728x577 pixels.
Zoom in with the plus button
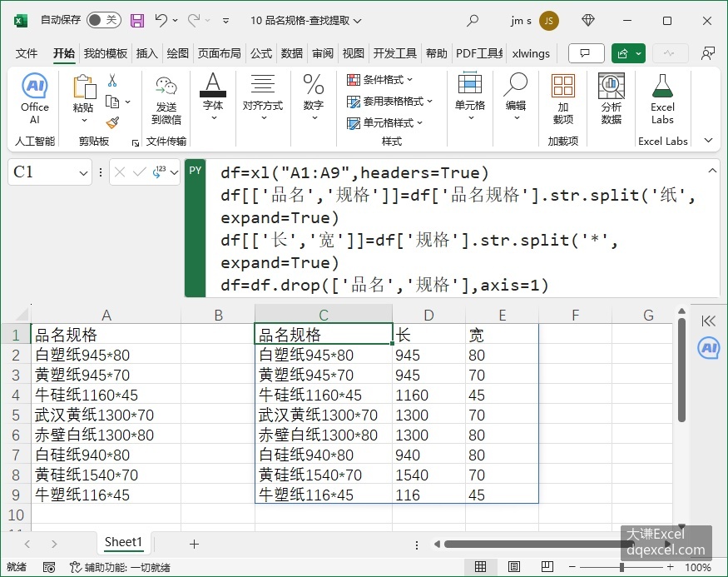click(x=670, y=567)
